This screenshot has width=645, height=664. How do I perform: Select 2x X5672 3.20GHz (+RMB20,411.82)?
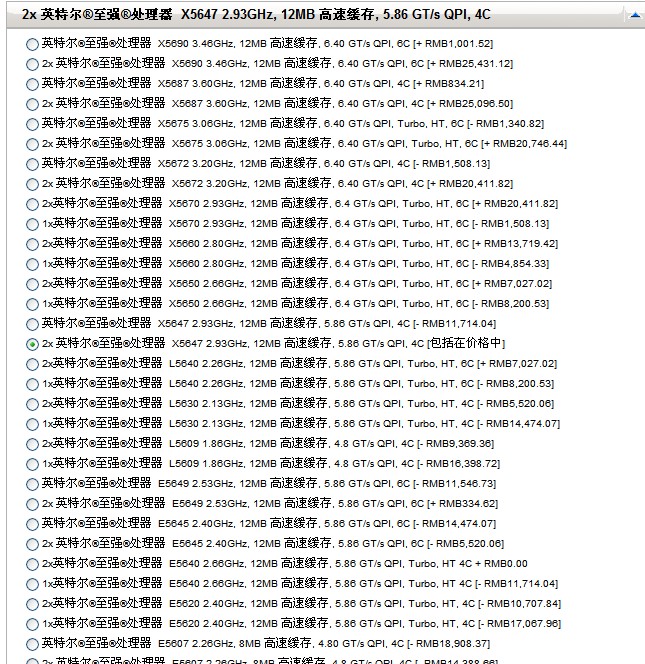point(32,184)
